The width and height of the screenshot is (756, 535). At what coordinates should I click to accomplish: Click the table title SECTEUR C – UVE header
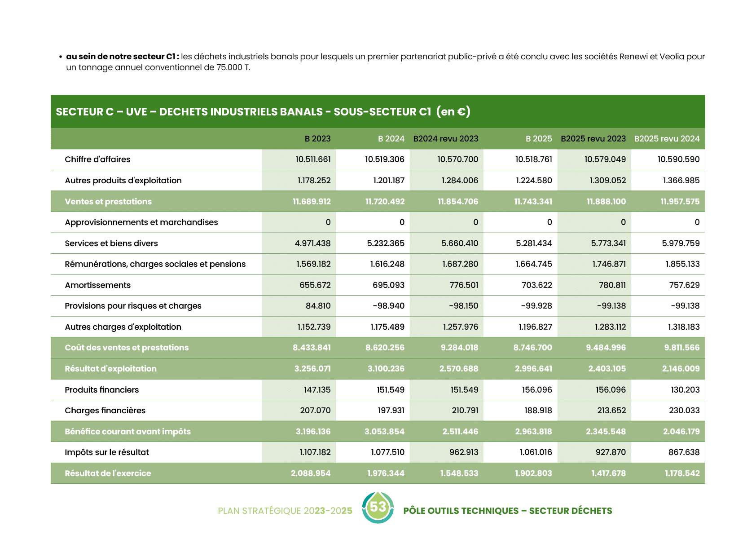263,112
